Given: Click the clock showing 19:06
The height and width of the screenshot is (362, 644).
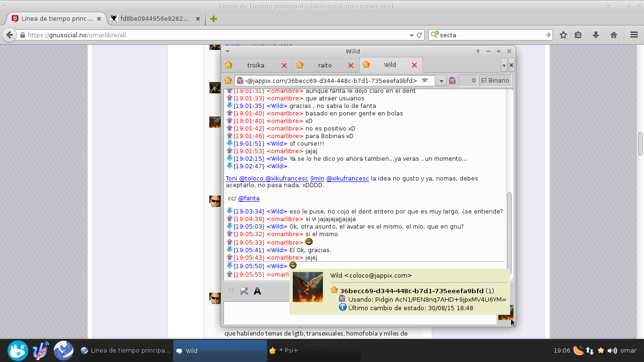Looking at the screenshot, I should tap(562, 351).
